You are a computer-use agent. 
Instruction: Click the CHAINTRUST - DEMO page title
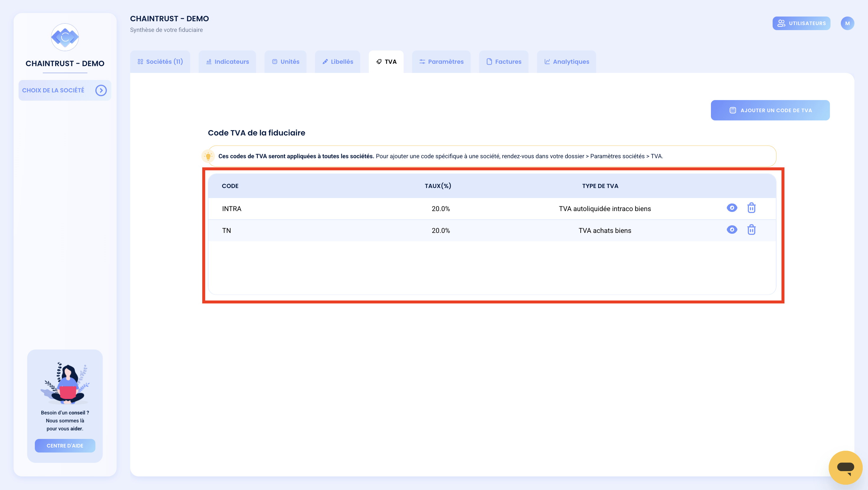pos(169,19)
